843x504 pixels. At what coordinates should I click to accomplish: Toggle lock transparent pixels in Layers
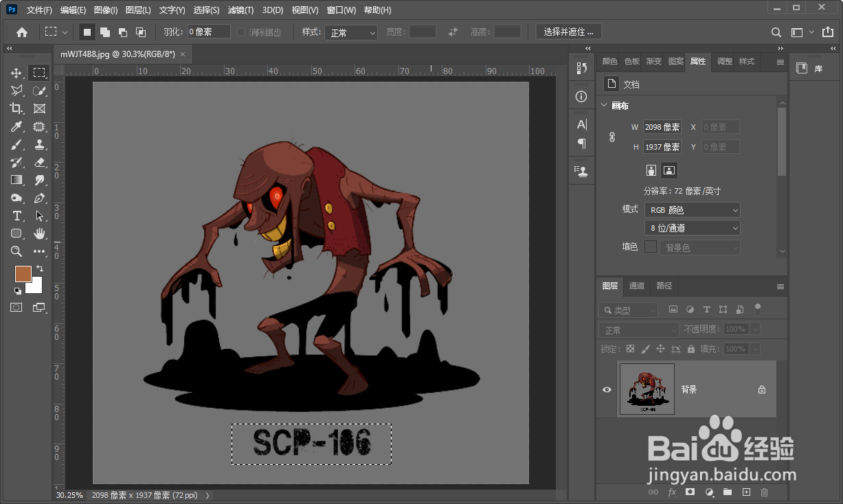(x=630, y=349)
